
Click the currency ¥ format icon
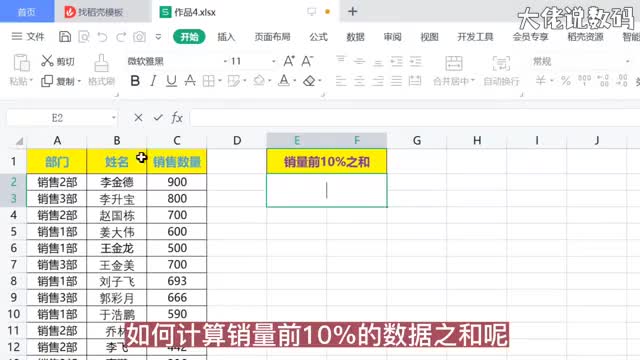point(540,80)
